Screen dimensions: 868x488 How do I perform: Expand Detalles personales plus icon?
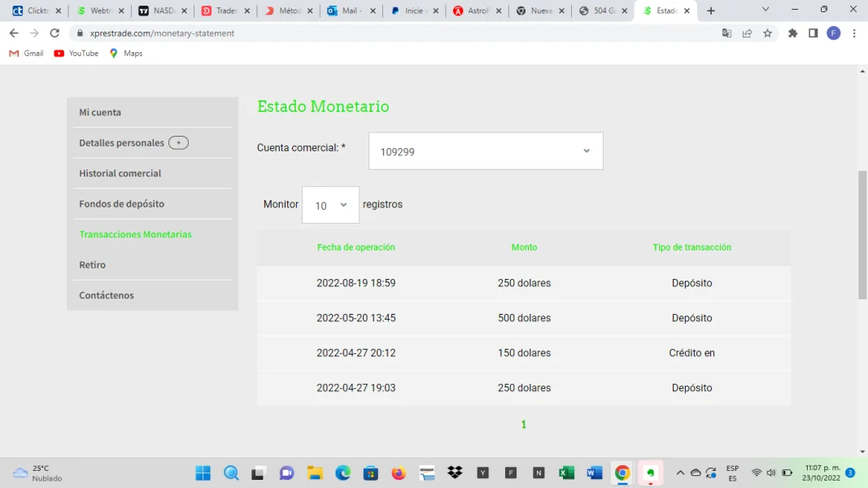(178, 143)
